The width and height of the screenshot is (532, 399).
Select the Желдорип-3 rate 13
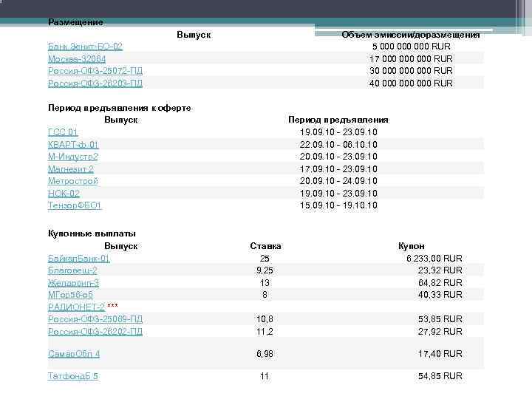coord(265,283)
